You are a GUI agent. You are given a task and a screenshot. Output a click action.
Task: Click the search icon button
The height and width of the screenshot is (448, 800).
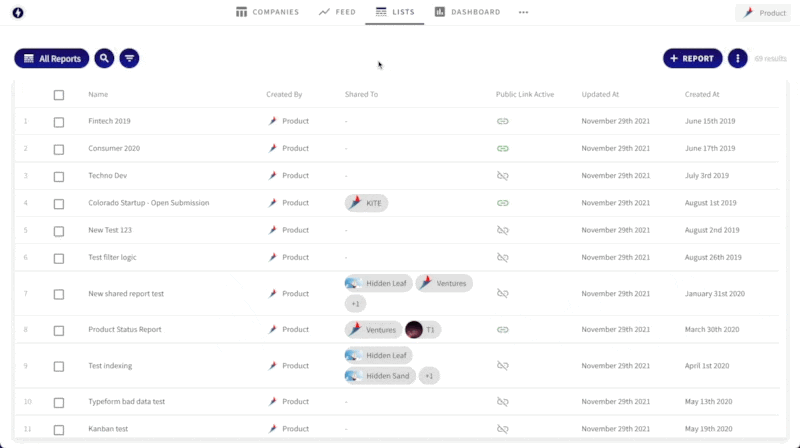104,59
